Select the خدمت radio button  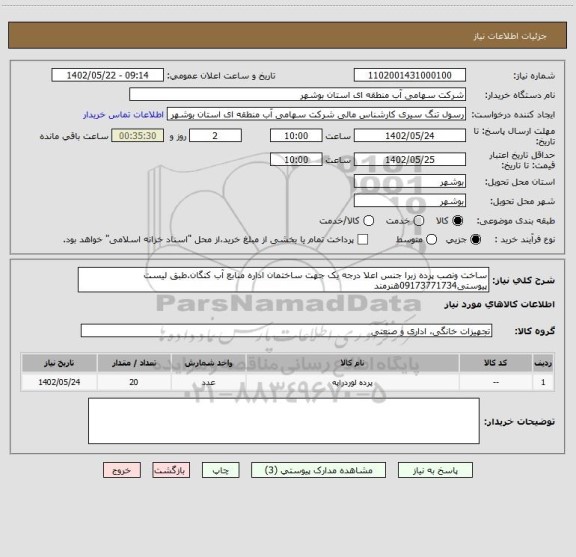[x=419, y=221]
